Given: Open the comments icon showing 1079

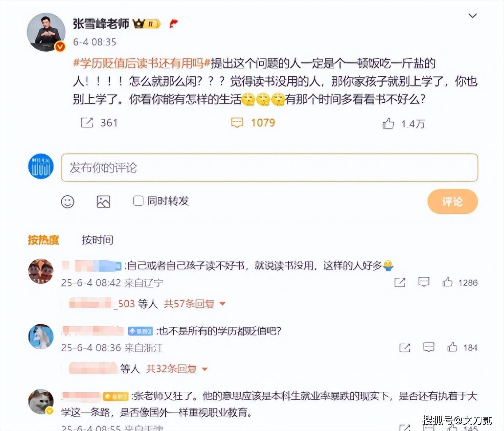Looking at the screenshot, I should 237,123.
